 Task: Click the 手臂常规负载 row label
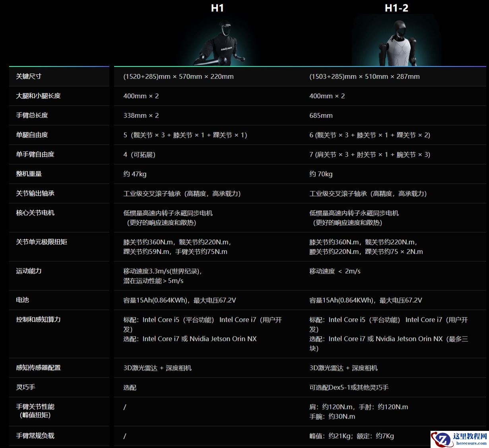[35, 436]
